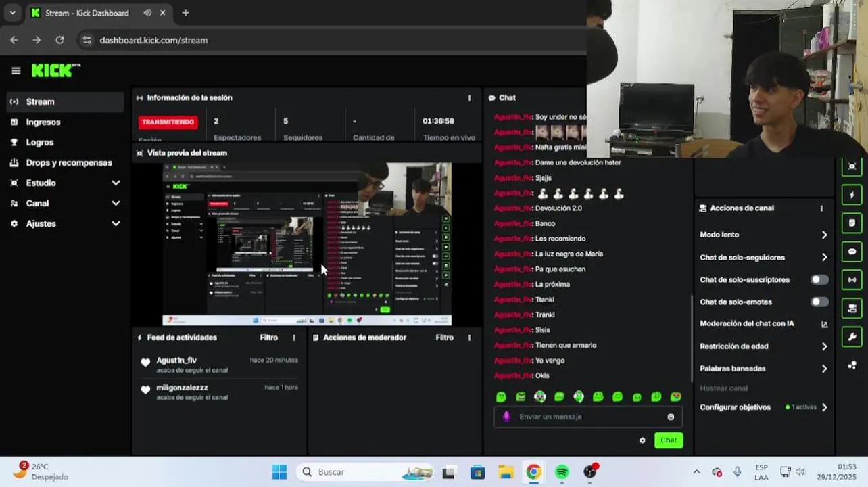View site information icon in address bar
This screenshot has width=868, height=487.
click(87, 40)
